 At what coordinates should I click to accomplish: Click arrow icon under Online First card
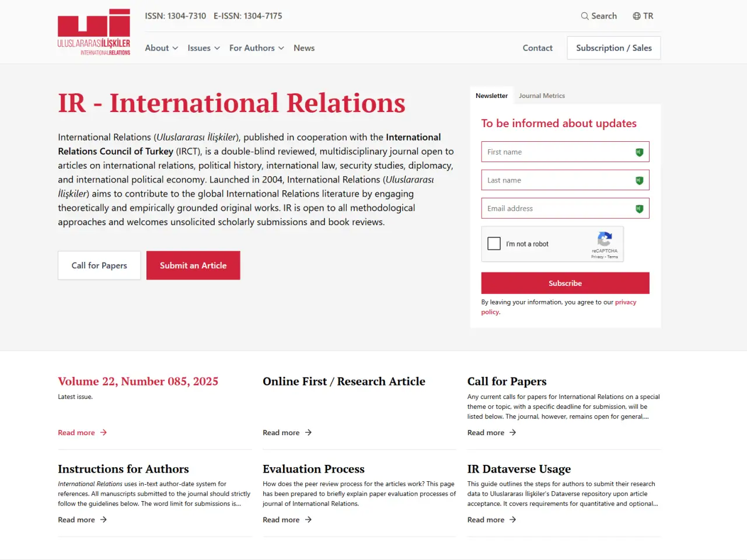click(308, 433)
